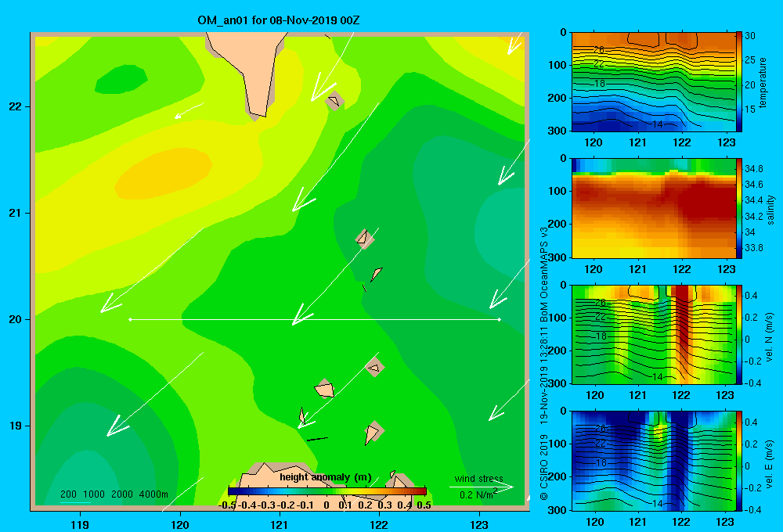Screen dimensions: 783x532
Task: Click latitude label 21 on map axis
Action: pos(16,213)
